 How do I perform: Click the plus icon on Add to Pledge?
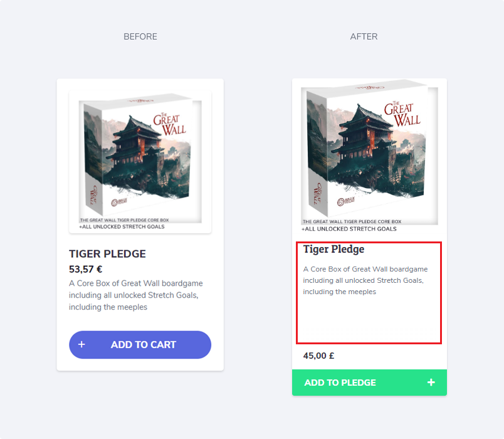pos(431,382)
